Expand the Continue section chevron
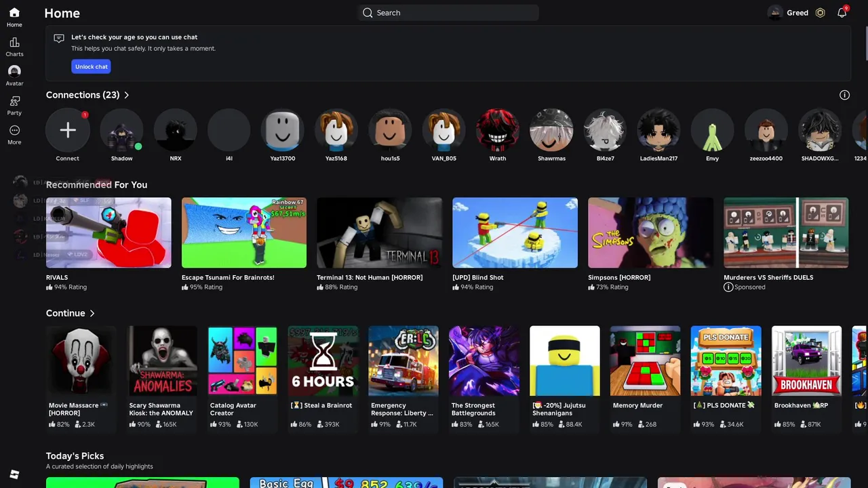The width and height of the screenshot is (868, 488). click(92, 313)
